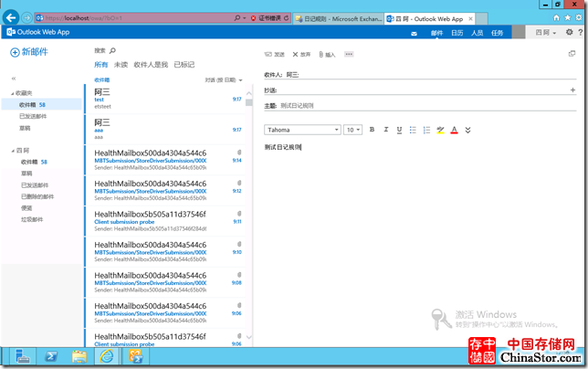The image size is (588, 369).
Task: Switch to the Microsoft Exchange browser tab
Action: click(339, 19)
